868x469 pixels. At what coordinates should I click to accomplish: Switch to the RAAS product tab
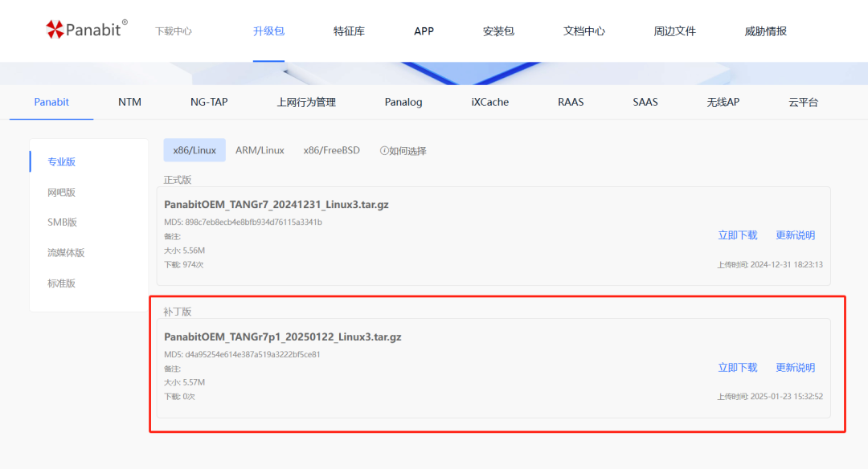click(571, 102)
